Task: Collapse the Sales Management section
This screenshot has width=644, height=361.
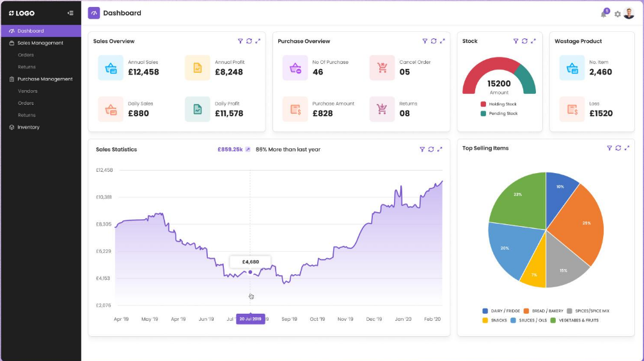Action: [40, 43]
